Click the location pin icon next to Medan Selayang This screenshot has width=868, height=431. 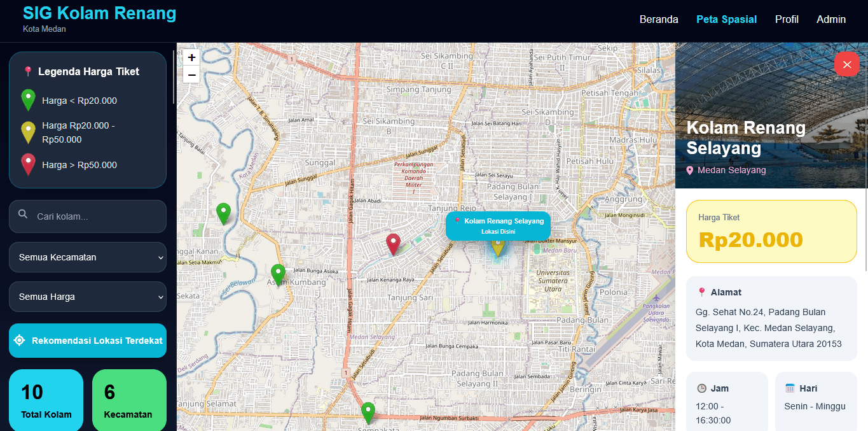pyautogui.click(x=690, y=171)
